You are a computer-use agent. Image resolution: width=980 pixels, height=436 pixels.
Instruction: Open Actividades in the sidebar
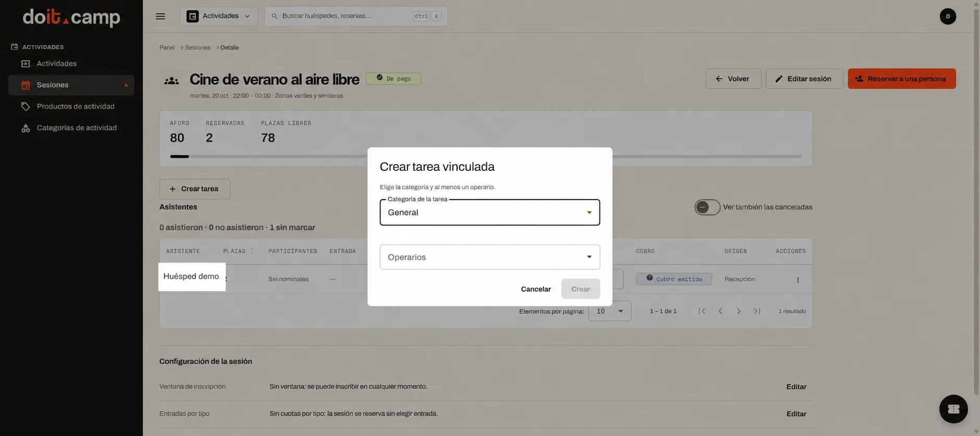71,64
